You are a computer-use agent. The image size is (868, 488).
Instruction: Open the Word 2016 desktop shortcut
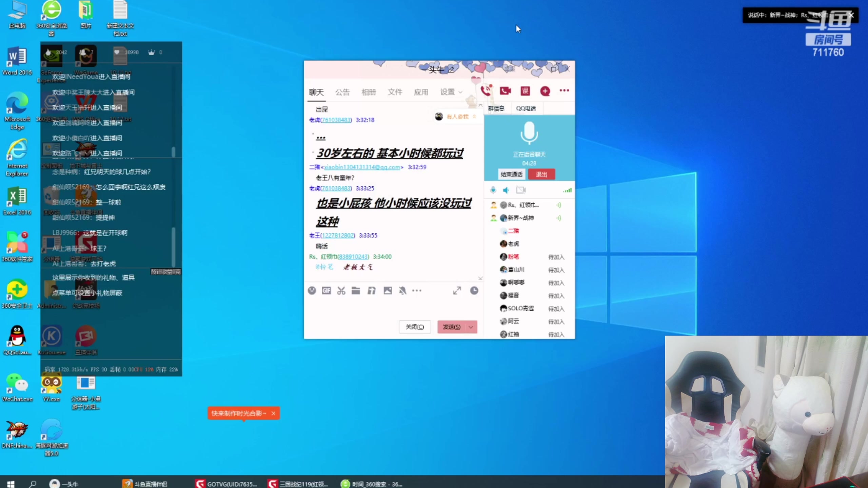pyautogui.click(x=17, y=61)
